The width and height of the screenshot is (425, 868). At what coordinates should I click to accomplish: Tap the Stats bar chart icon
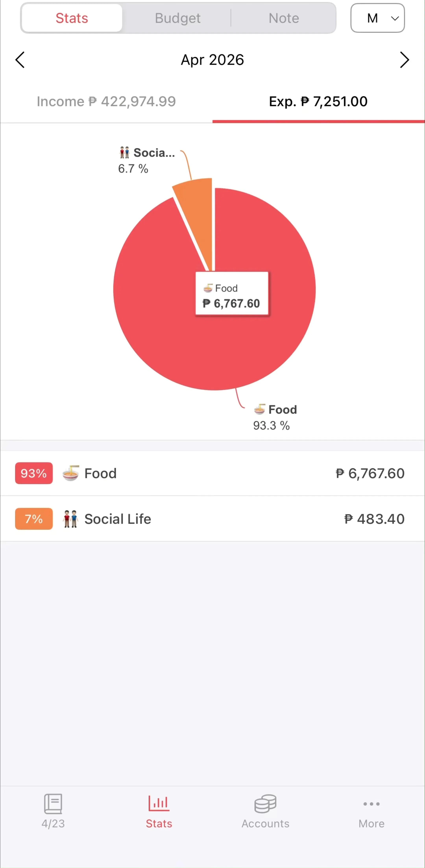(x=159, y=803)
